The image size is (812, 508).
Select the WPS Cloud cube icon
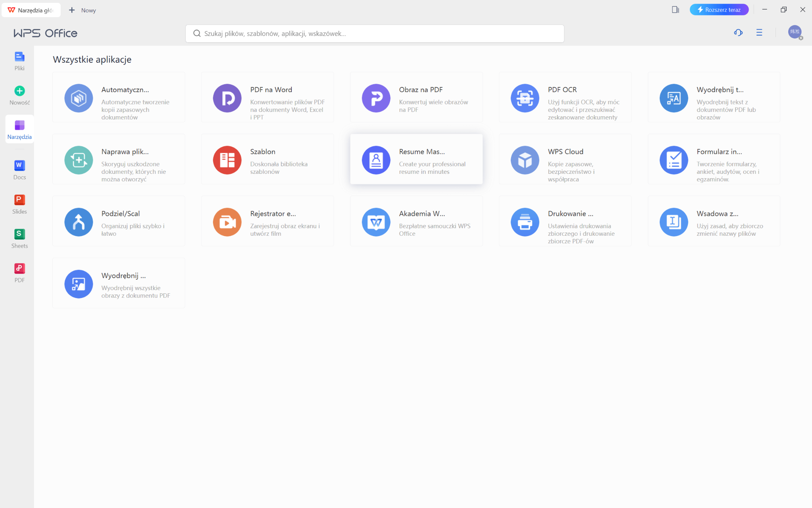click(x=525, y=160)
